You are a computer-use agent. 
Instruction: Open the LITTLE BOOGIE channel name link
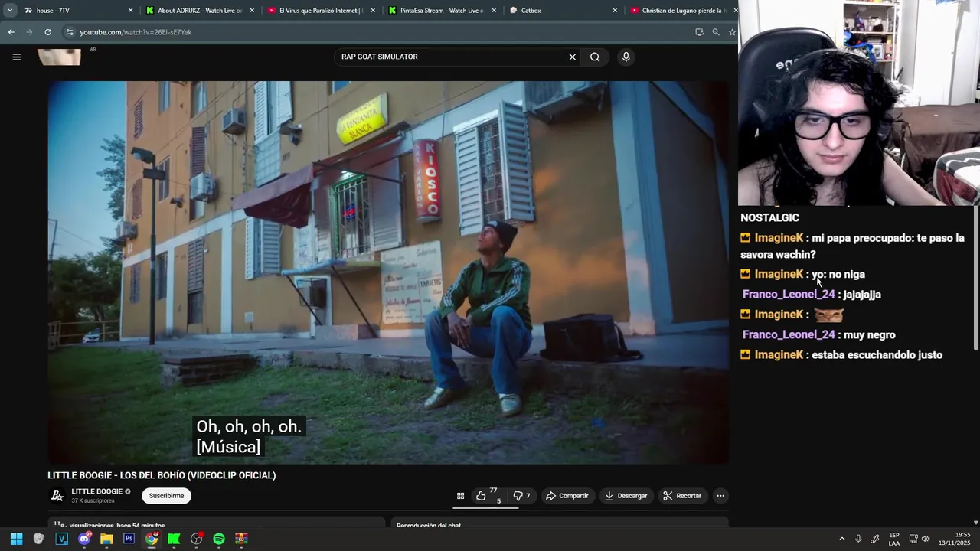(x=97, y=491)
